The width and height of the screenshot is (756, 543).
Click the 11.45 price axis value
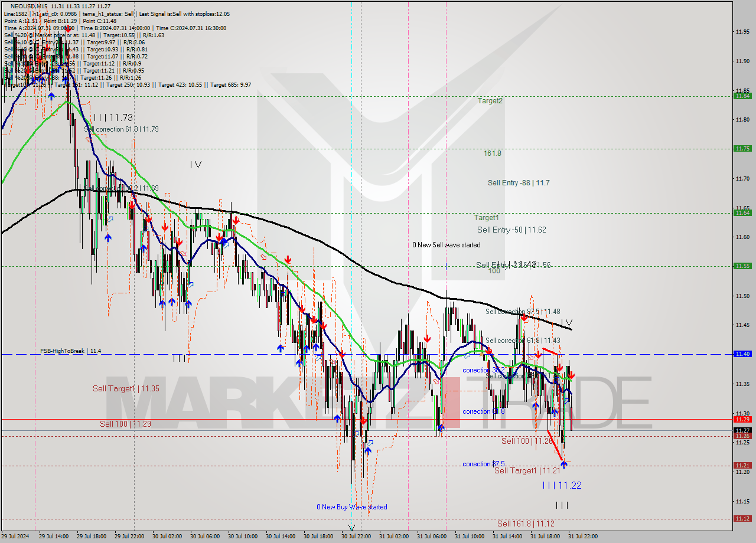pyautogui.click(x=742, y=325)
